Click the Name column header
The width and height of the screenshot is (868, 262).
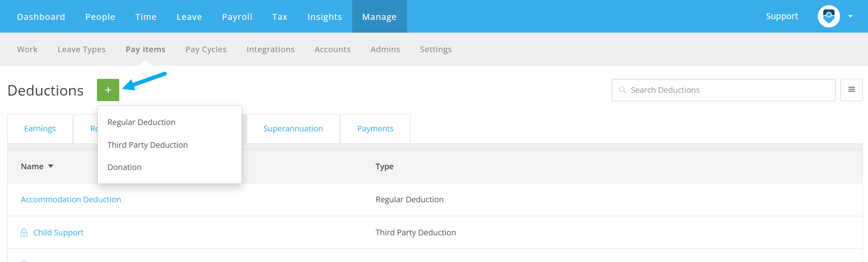coord(32,166)
